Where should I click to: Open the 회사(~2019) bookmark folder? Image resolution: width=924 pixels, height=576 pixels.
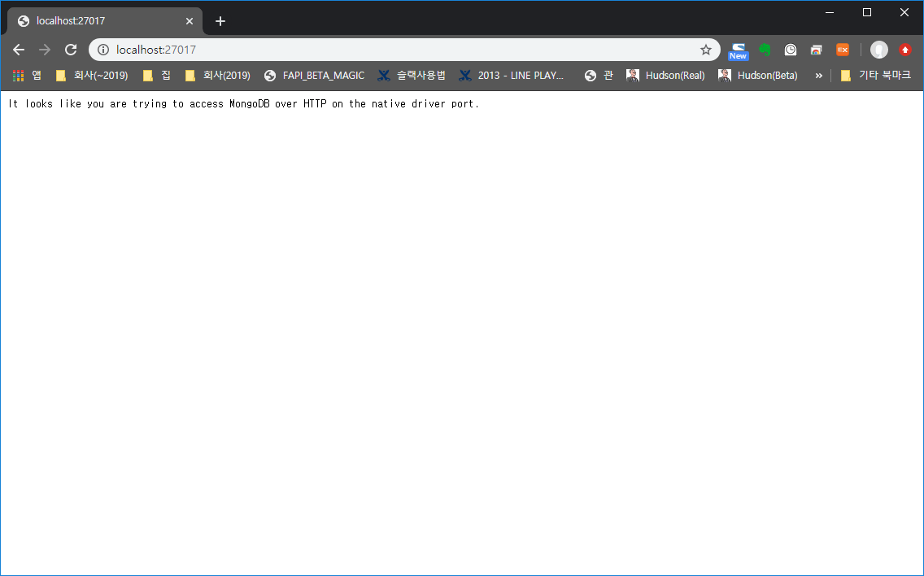[92, 76]
